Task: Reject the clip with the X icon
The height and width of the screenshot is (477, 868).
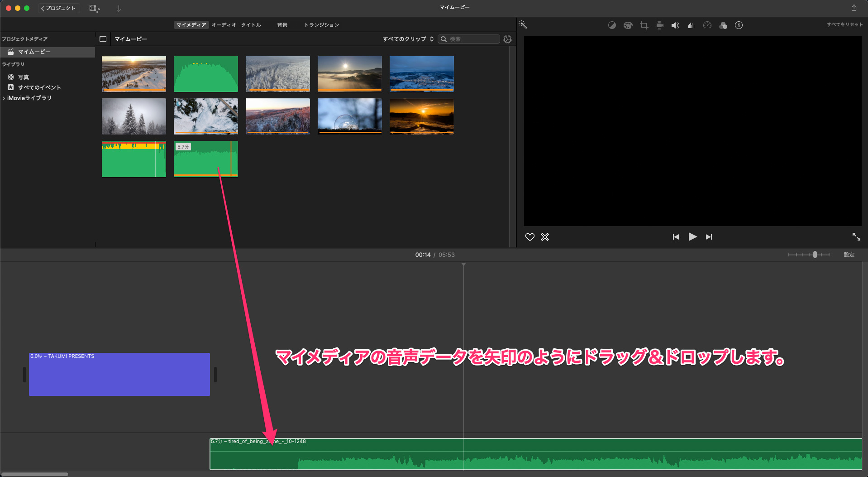Action: tap(545, 237)
